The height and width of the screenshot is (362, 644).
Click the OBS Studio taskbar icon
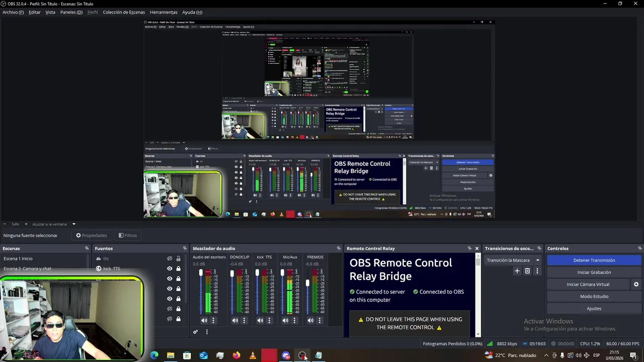point(302,355)
